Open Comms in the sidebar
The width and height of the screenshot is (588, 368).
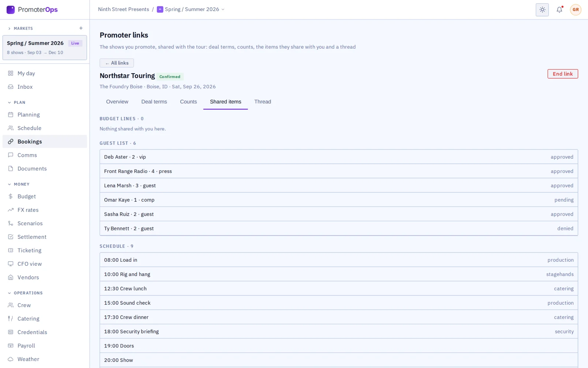tap(45, 155)
